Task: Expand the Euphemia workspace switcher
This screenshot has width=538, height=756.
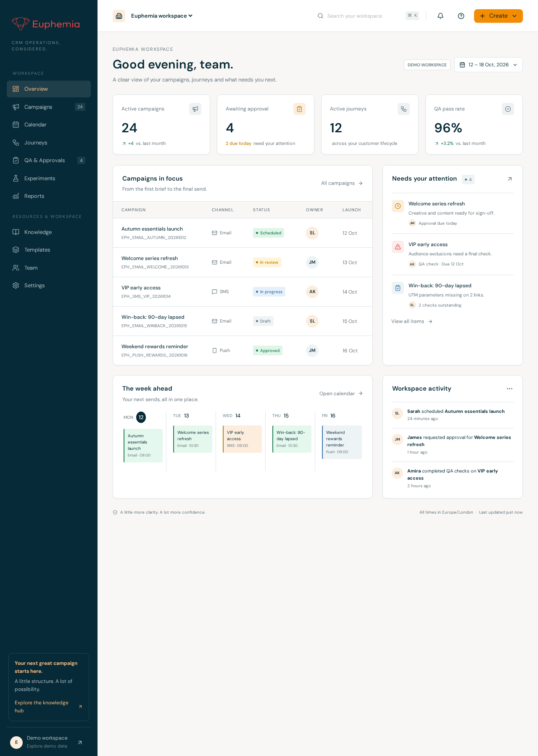Action: click(x=161, y=16)
